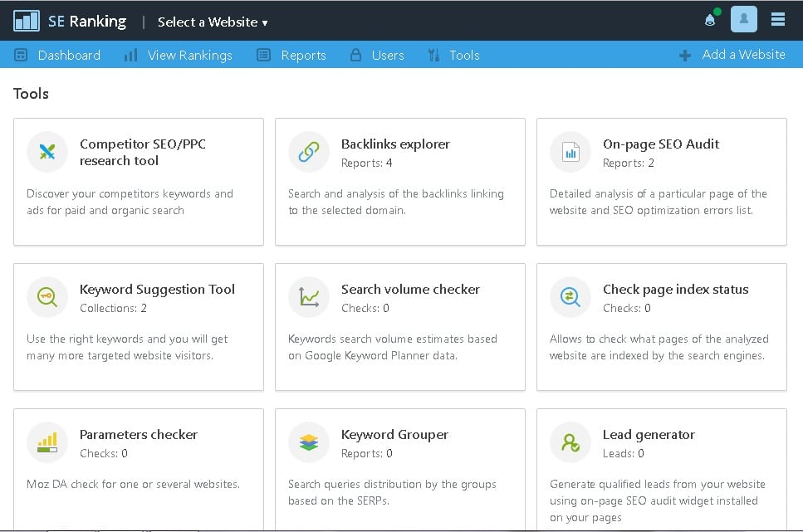Click the SE Ranking logo icon
This screenshot has width=803, height=532.
click(26, 21)
